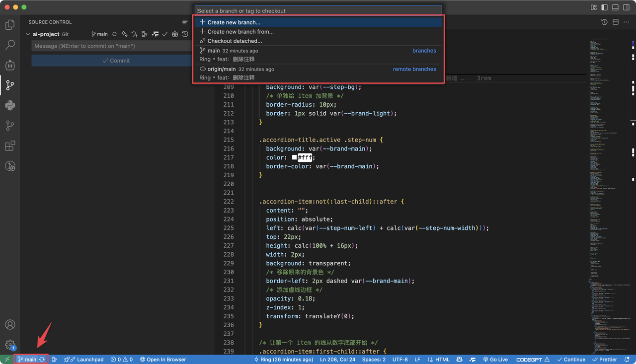Select 'Checkout detached...' option

point(318,41)
